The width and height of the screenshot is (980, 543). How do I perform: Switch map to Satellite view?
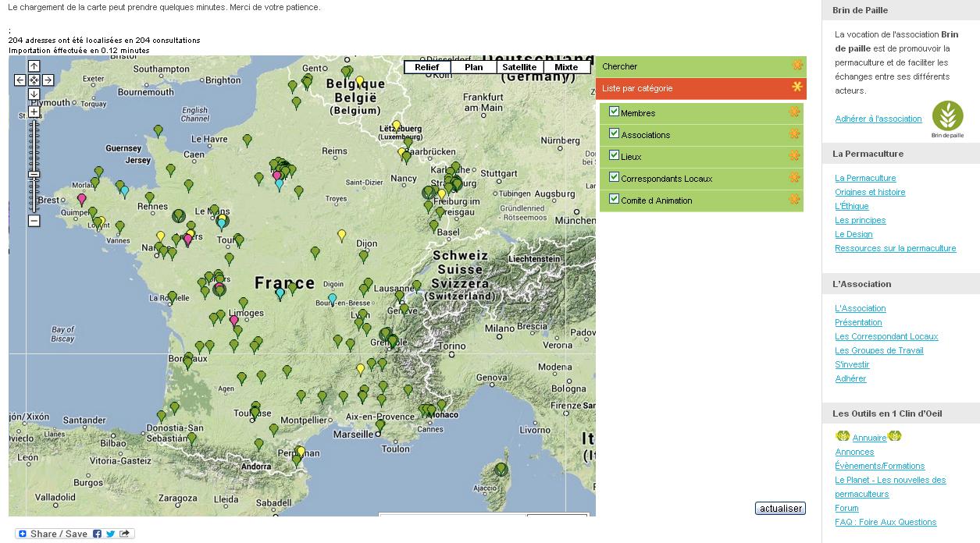click(519, 67)
